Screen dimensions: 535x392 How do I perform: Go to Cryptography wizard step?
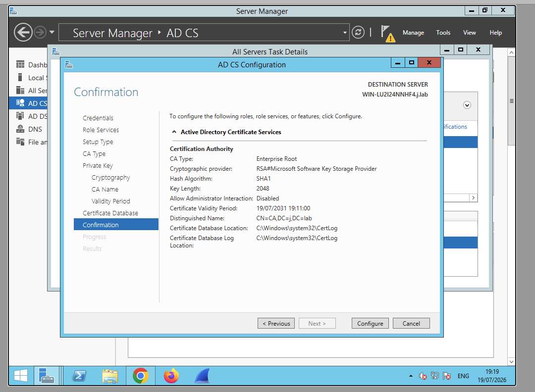click(111, 178)
